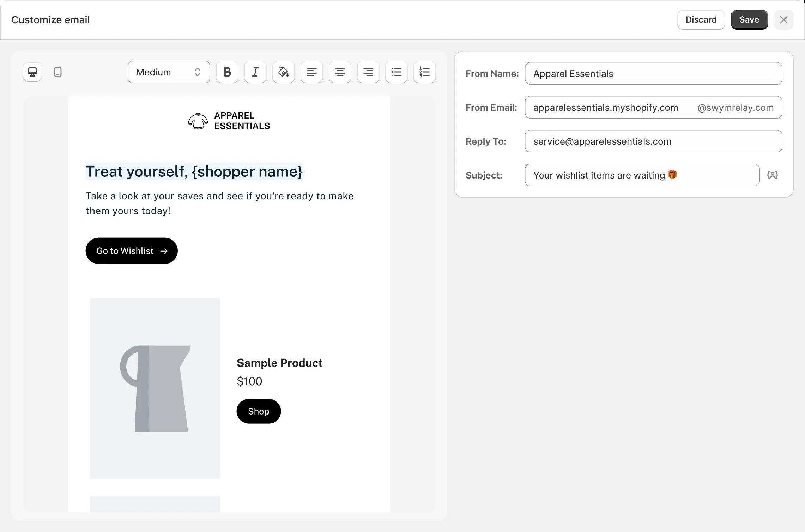Open the text color fill tool
The width and height of the screenshot is (805, 532).
283,72
